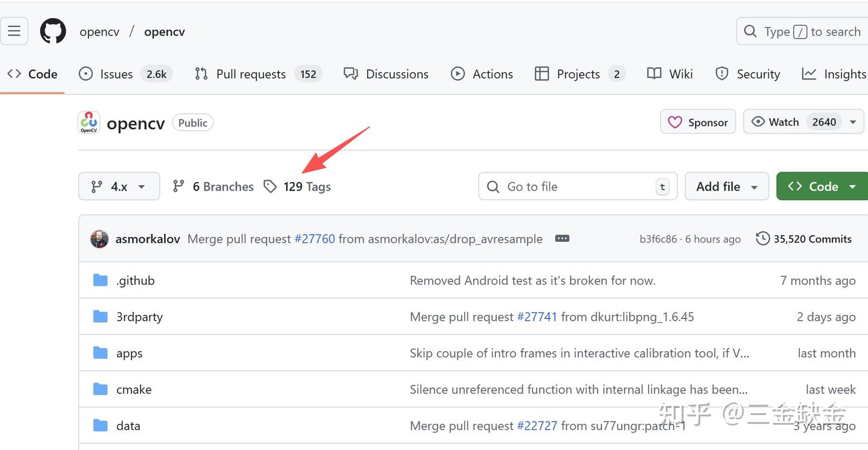Click the OpenCV repository avatar logo
Viewport: 868px width, 450px height.
pyautogui.click(x=89, y=122)
